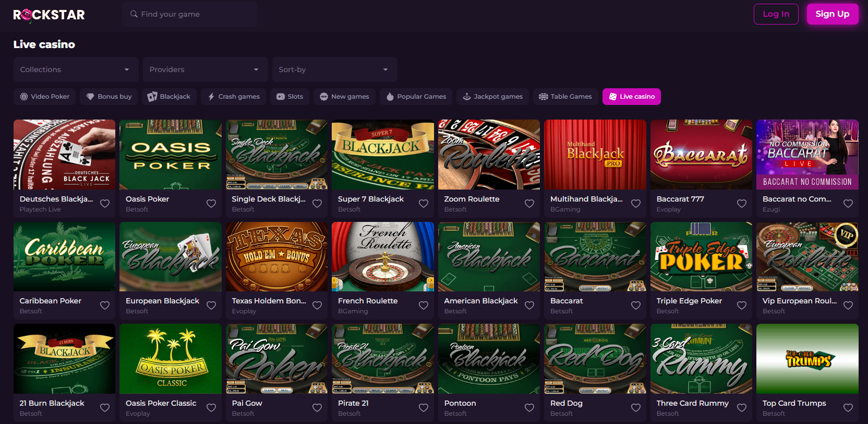The width and height of the screenshot is (868, 424).
Task: Select the Blackjack category
Action: [169, 97]
